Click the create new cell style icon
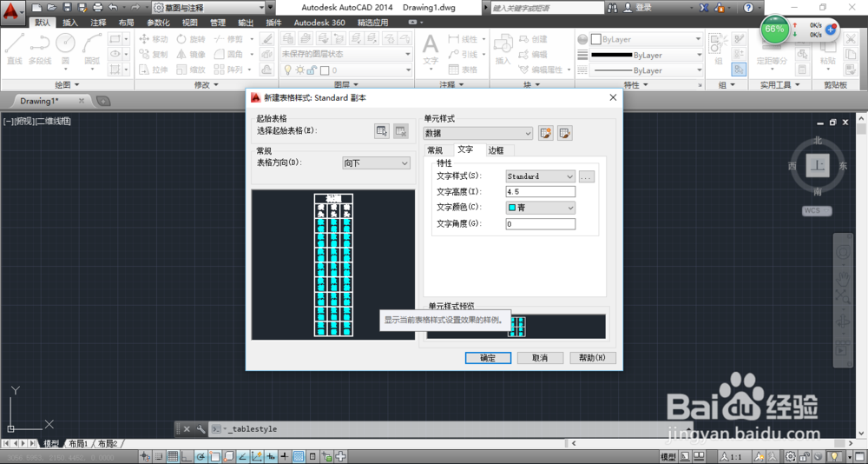The width and height of the screenshot is (868, 464). point(546,133)
